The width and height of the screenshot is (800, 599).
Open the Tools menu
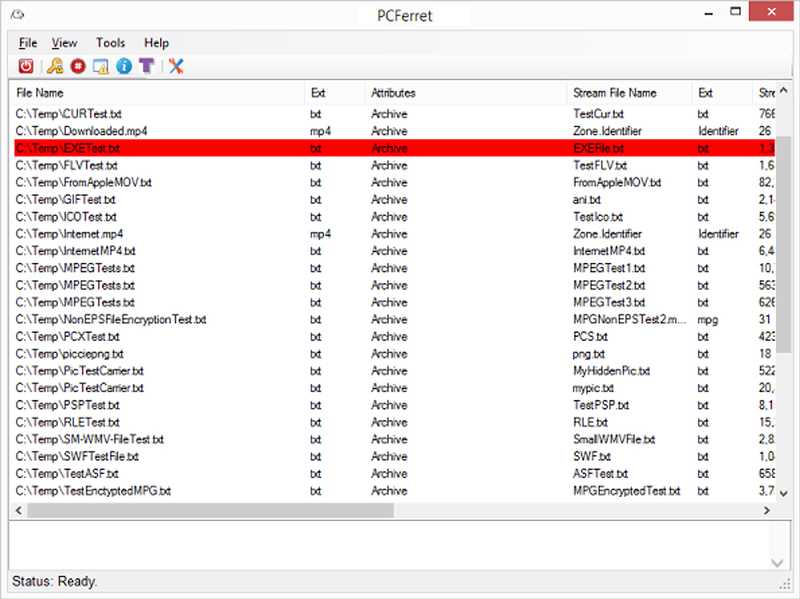tap(110, 43)
